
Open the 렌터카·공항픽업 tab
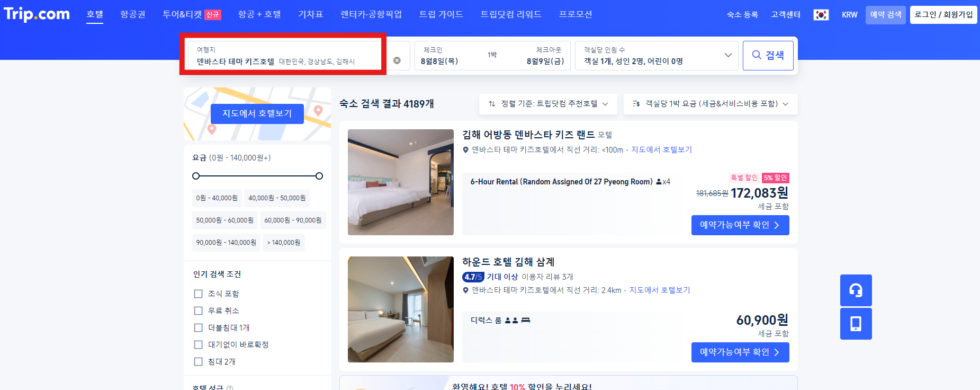coord(371,14)
